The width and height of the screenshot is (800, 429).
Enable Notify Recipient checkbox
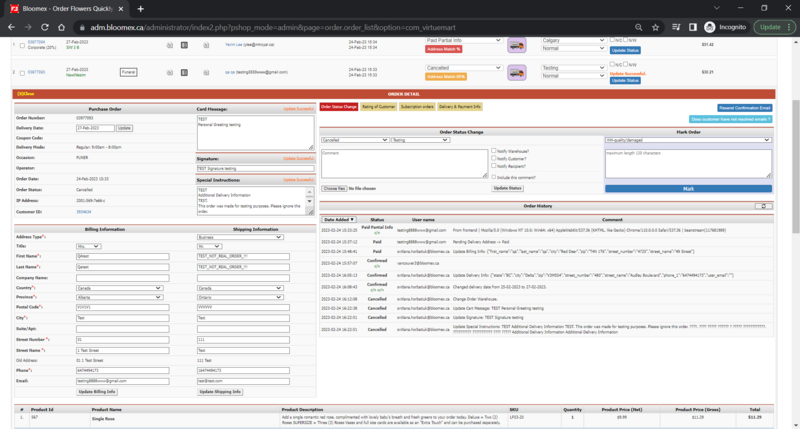[493, 166]
